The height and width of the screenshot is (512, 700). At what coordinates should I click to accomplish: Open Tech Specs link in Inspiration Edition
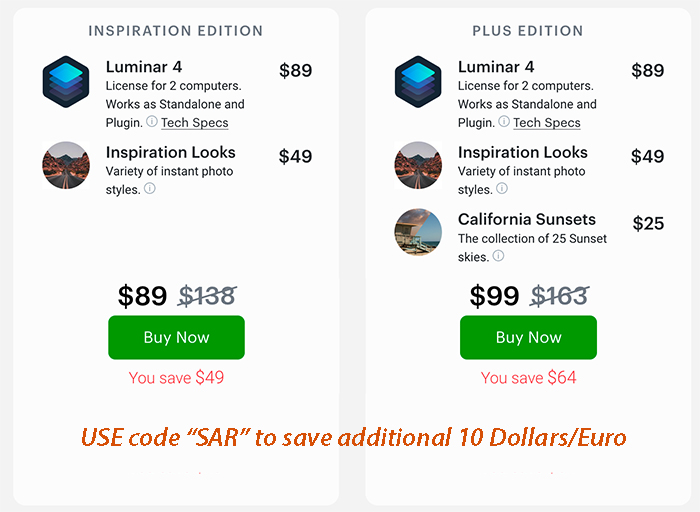pyautogui.click(x=195, y=123)
